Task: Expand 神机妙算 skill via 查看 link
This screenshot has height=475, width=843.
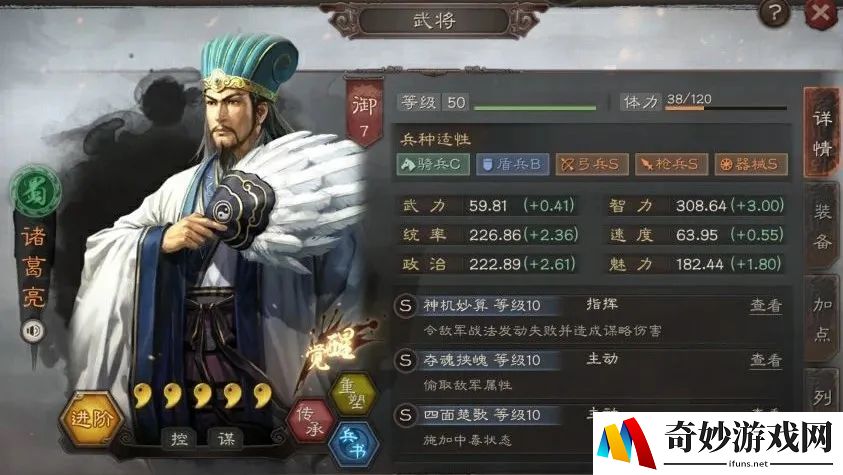Action: click(766, 305)
